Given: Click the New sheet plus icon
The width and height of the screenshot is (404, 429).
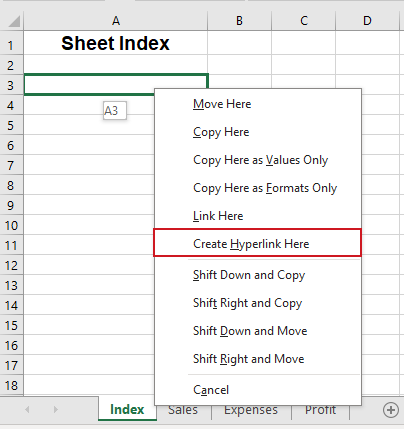Looking at the screenshot, I should coord(391,410).
